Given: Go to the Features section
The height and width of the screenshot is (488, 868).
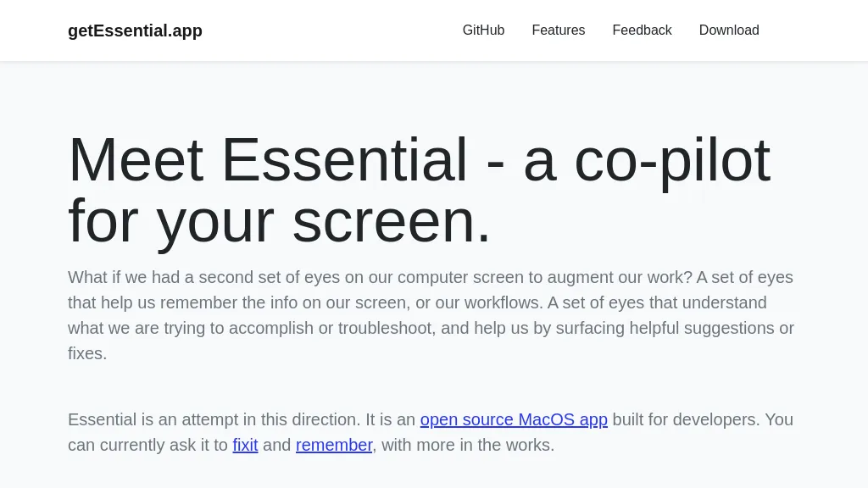Looking at the screenshot, I should click(558, 30).
